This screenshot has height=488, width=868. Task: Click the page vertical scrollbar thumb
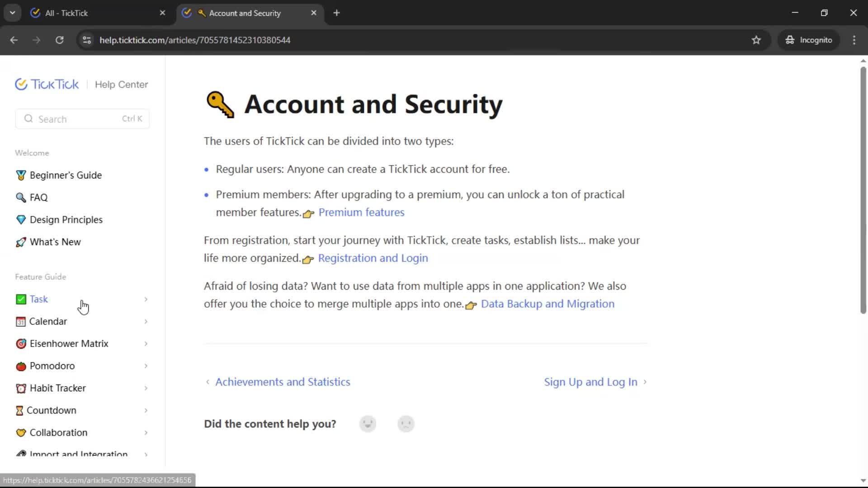point(863,190)
